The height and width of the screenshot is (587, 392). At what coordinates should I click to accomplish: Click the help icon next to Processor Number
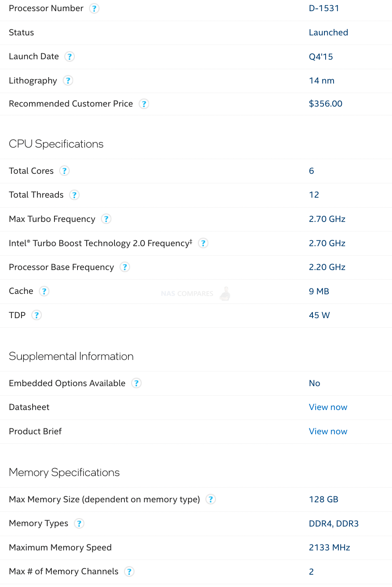(x=94, y=8)
